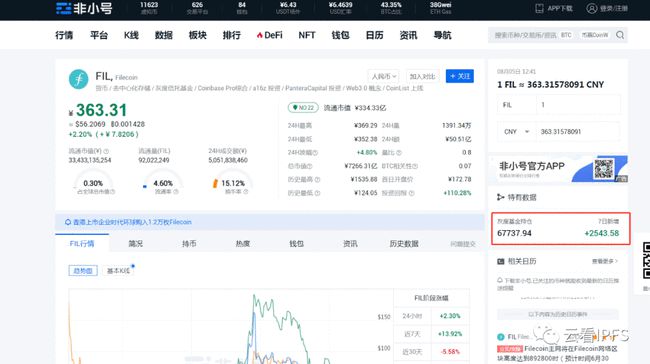Click the 非小号 site logo
This screenshot has height=364, width=650.
tap(84, 8)
